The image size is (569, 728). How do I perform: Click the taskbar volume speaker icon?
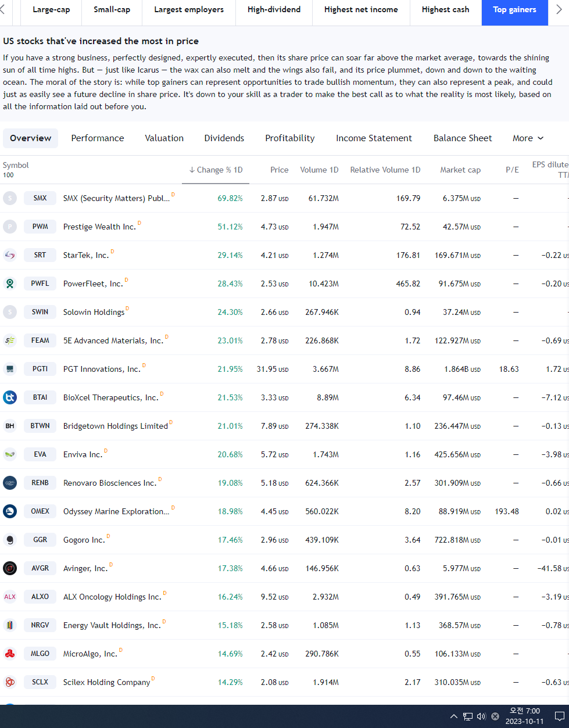point(481,716)
